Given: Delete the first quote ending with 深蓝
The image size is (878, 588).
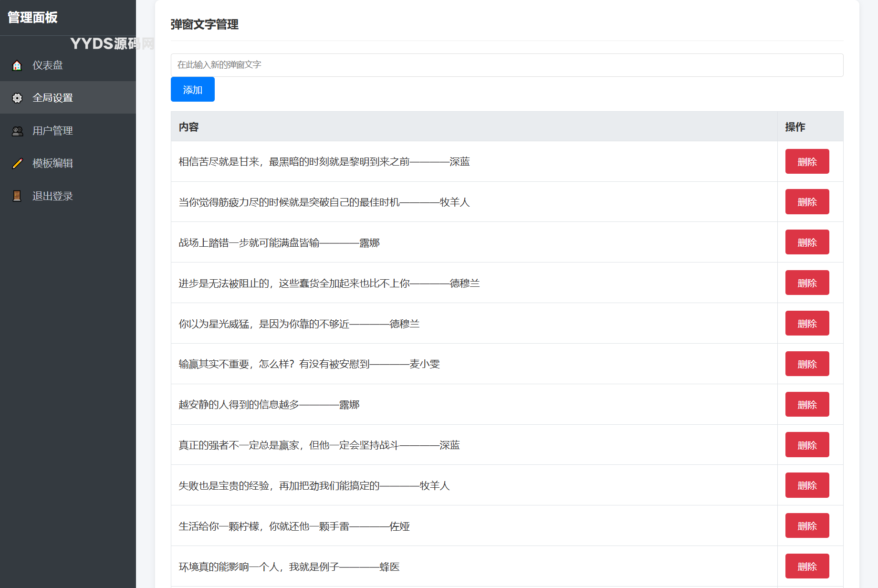Looking at the screenshot, I should tap(807, 162).
